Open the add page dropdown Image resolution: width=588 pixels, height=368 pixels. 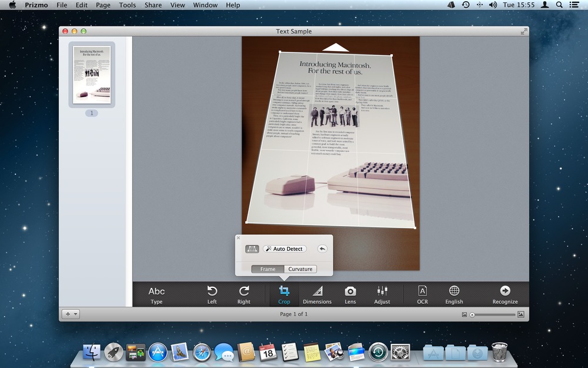click(x=71, y=314)
